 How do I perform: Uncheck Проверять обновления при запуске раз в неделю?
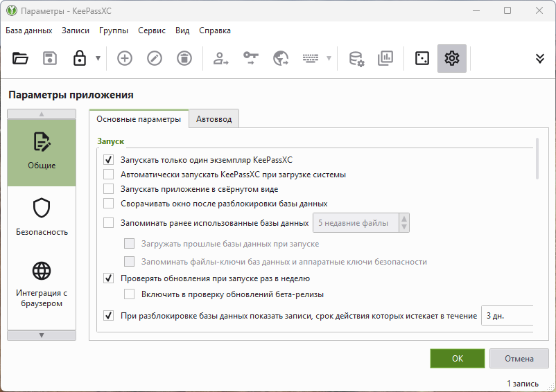108,278
